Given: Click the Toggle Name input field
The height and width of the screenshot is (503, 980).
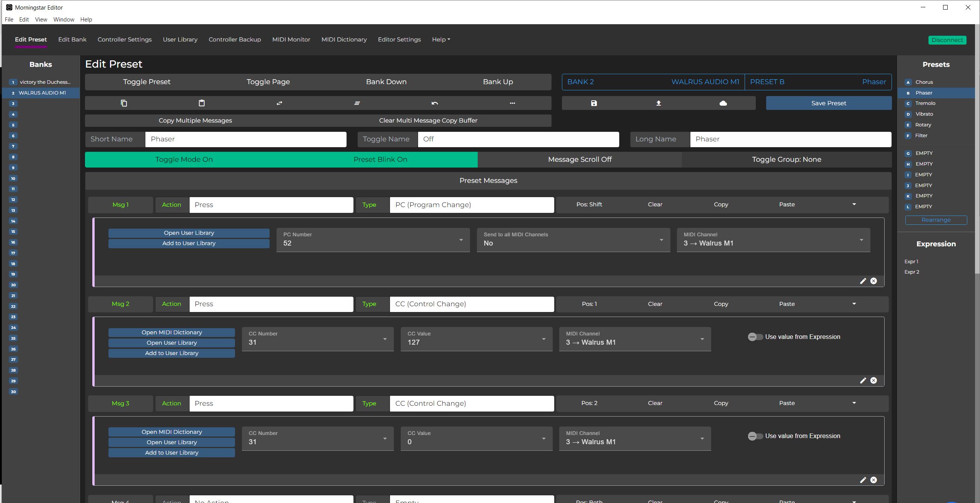Looking at the screenshot, I should coord(518,139).
